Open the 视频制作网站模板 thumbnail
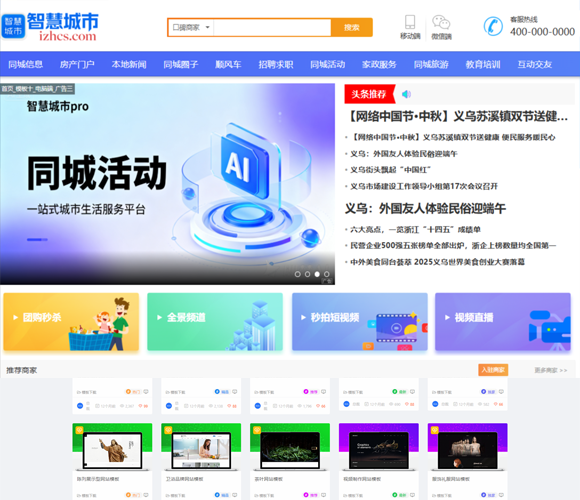 [x=378, y=447]
